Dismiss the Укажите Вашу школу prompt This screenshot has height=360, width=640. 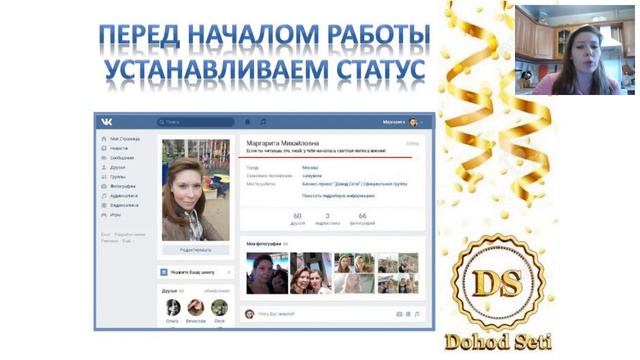point(229,272)
